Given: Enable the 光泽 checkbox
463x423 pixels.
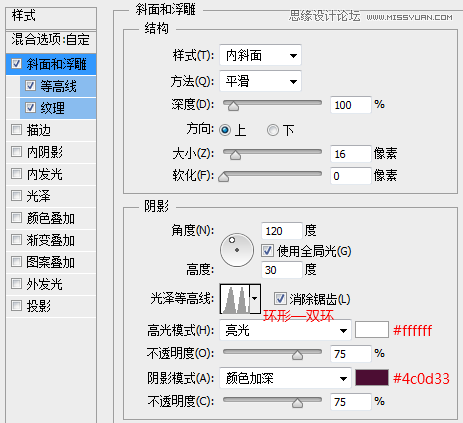Looking at the screenshot, I should point(16,196).
